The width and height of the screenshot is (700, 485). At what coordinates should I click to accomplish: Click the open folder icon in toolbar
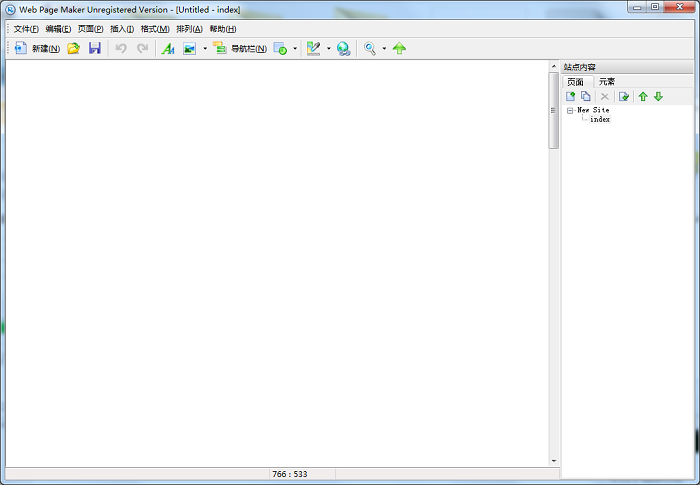73,48
